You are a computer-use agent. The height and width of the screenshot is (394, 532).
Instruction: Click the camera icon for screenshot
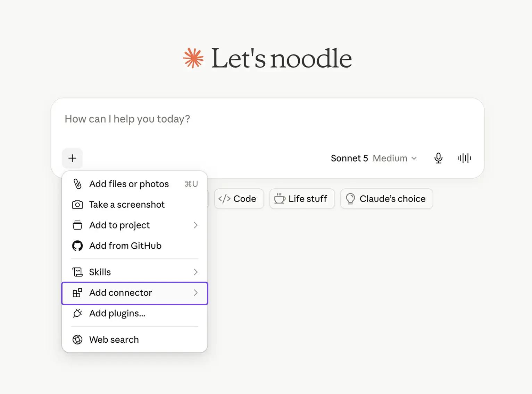tap(77, 205)
